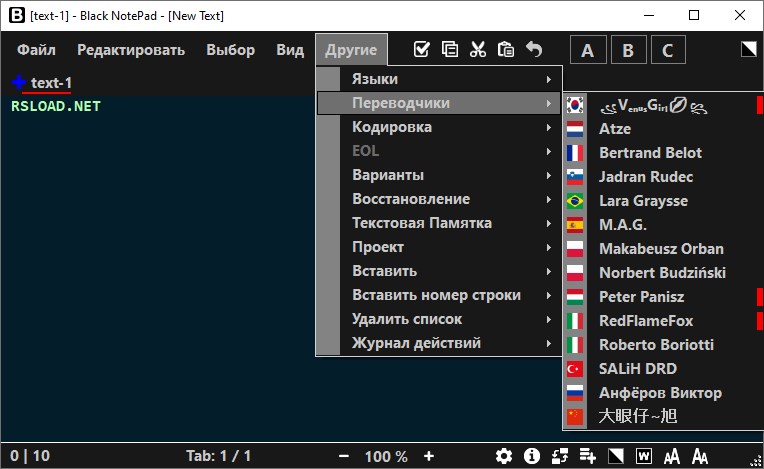This screenshot has width=764, height=469.
Task: Expand the EOL submenu
Action: point(439,151)
